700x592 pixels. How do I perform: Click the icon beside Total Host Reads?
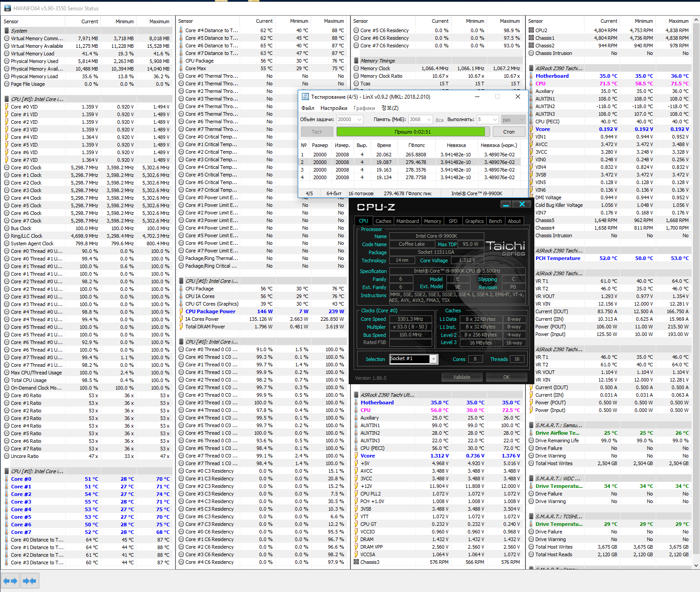[x=531, y=554]
